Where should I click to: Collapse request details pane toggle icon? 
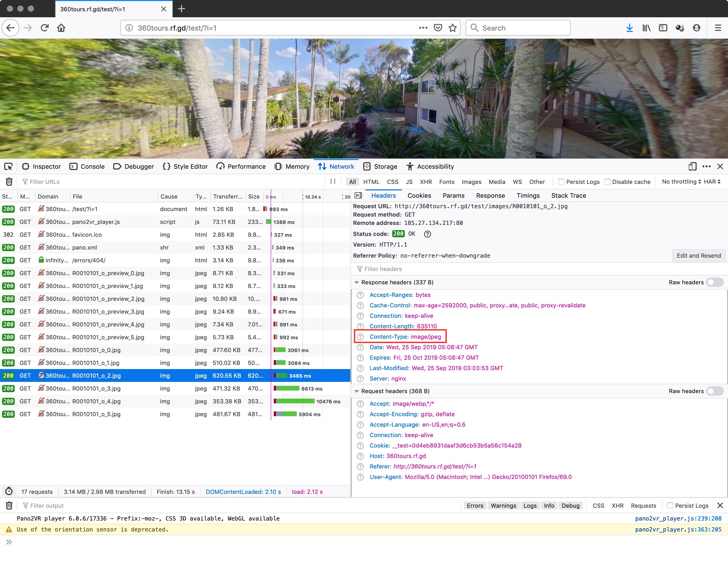tap(358, 195)
